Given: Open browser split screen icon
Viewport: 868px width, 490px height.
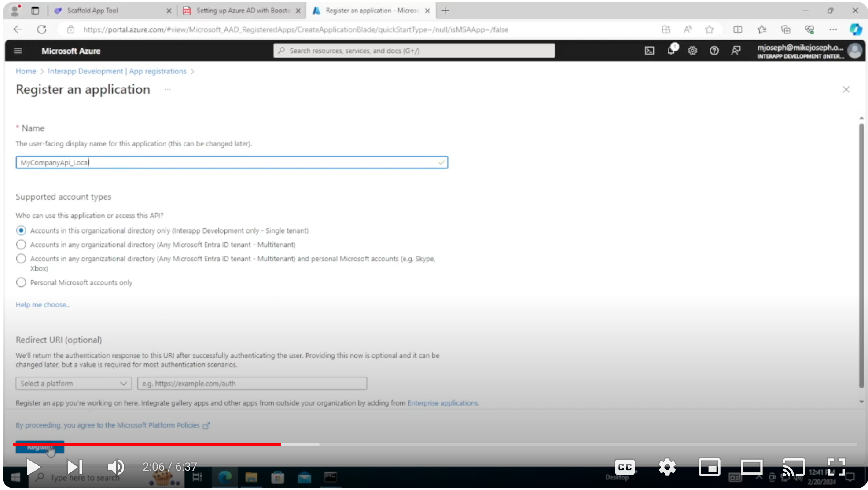Looking at the screenshot, I should click(x=738, y=29).
